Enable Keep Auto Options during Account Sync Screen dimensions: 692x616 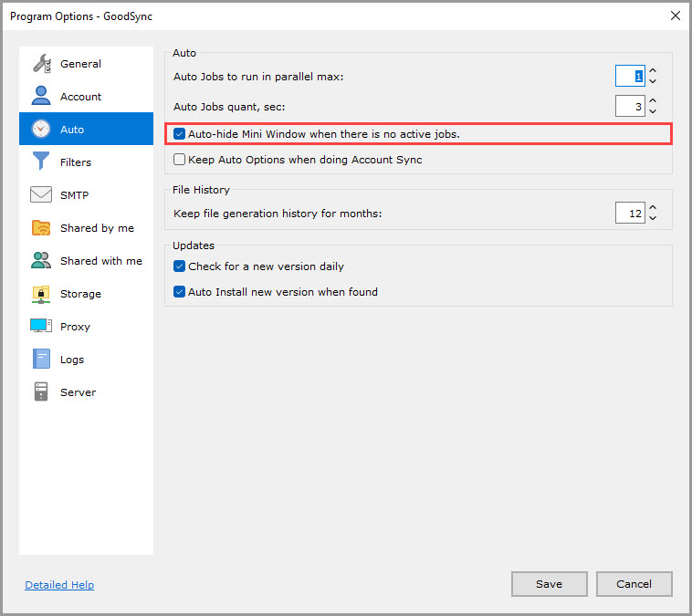point(179,160)
